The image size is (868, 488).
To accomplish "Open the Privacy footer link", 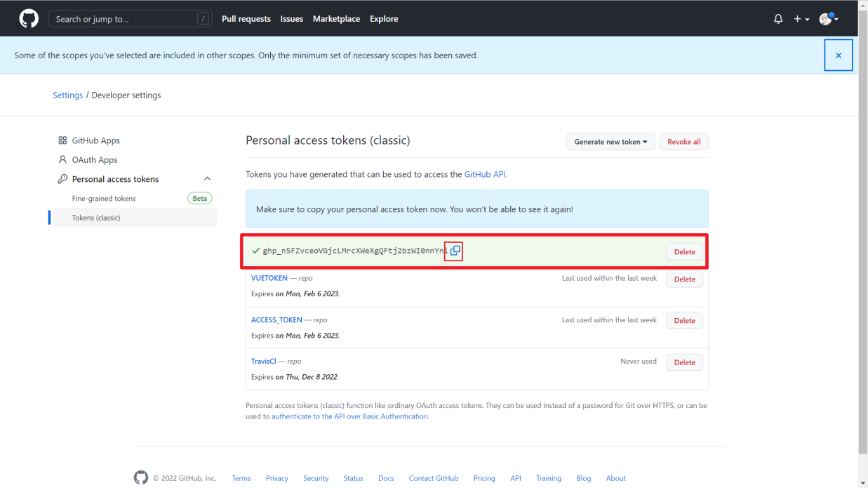I will (x=277, y=478).
